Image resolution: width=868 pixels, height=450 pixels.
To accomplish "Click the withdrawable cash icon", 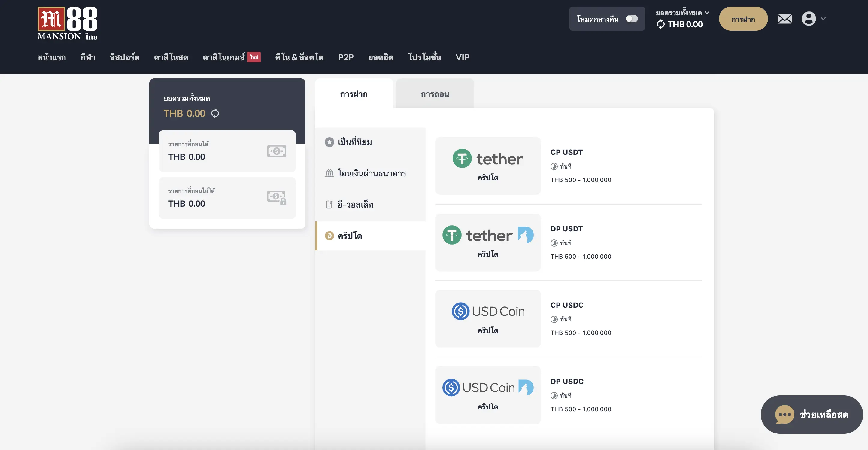I will (x=276, y=151).
